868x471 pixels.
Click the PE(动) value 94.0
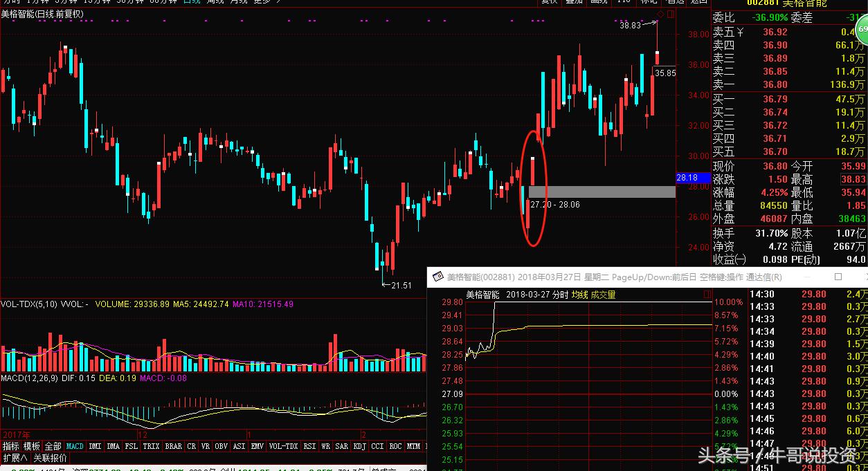point(855,259)
